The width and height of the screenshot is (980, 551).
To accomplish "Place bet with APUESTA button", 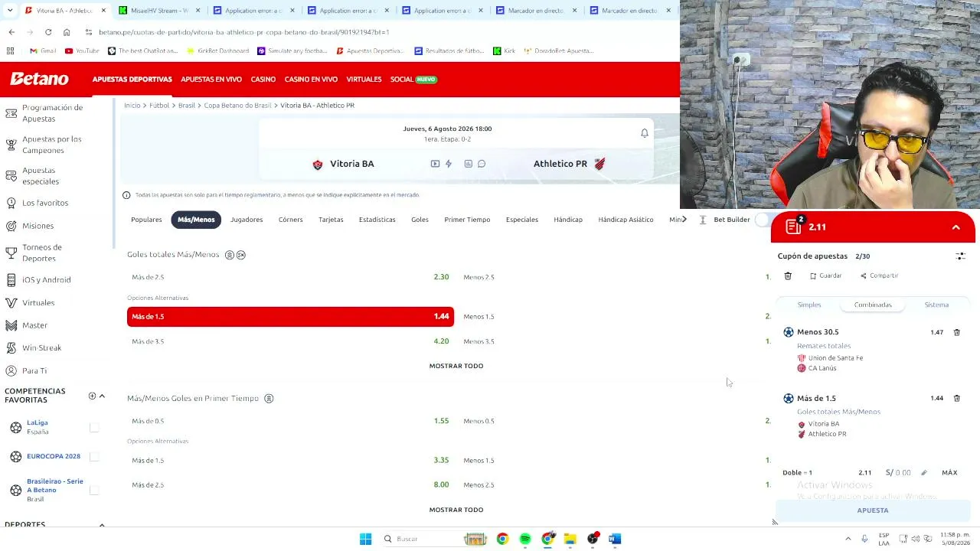I will tap(873, 510).
